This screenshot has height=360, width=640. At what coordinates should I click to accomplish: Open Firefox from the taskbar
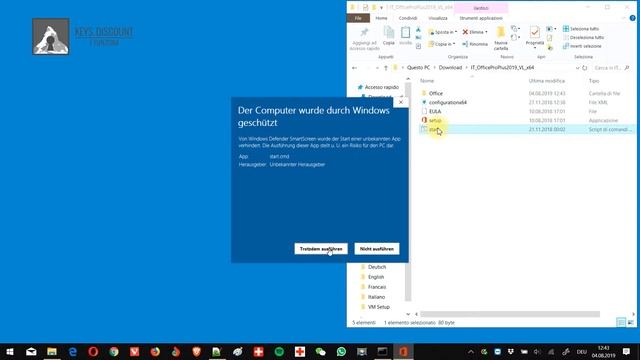click(x=155, y=351)
